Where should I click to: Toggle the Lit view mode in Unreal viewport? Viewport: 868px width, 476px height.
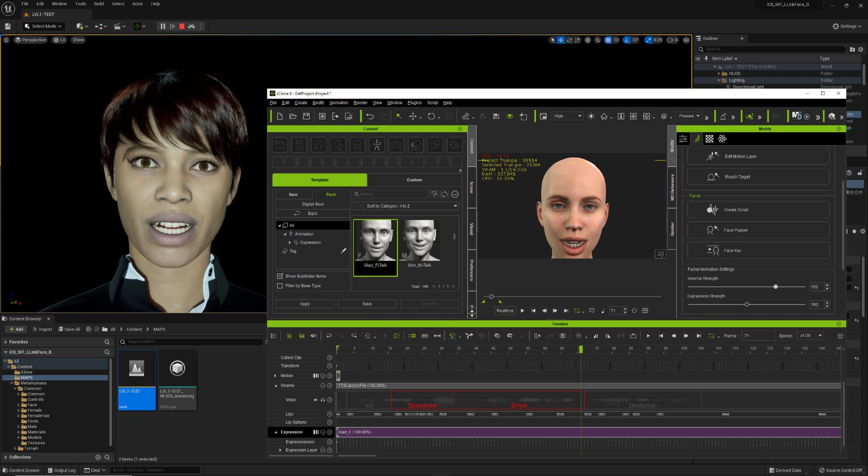point(59,40)
